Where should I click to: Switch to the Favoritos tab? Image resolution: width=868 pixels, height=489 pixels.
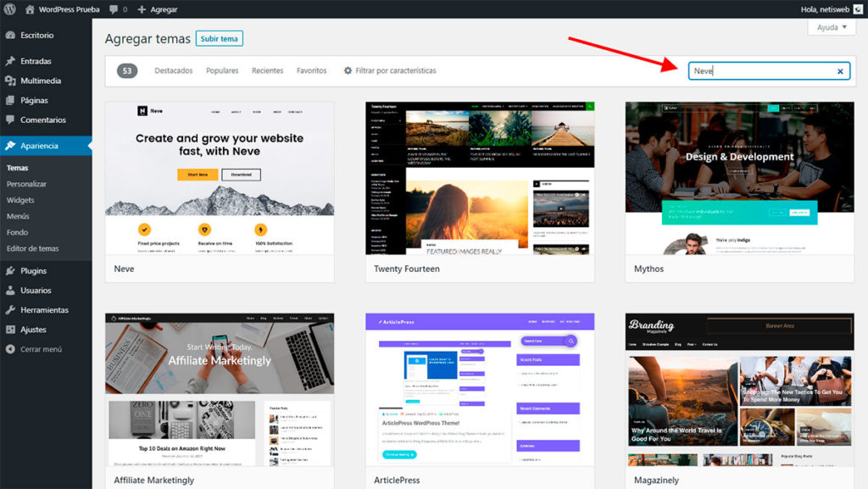312,71
